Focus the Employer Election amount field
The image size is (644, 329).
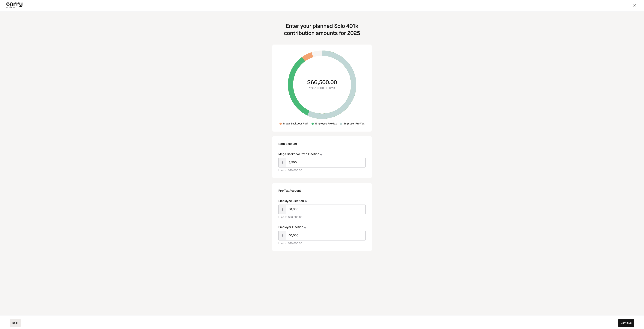click(326, 235)
